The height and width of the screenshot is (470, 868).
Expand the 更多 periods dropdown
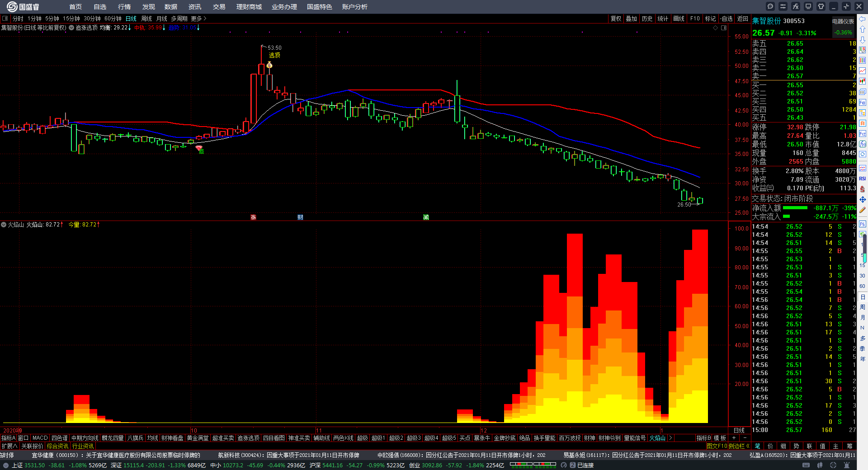coord(198,19)
